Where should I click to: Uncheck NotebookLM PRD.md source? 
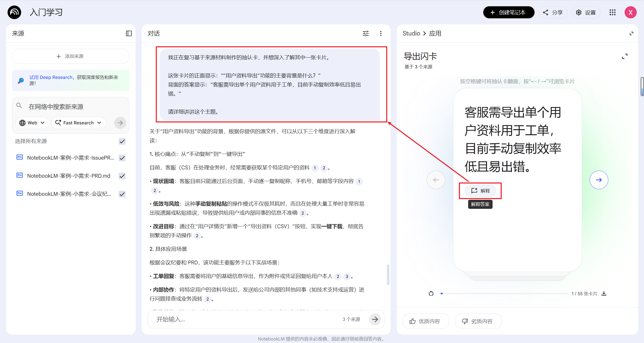coord(122,176)
